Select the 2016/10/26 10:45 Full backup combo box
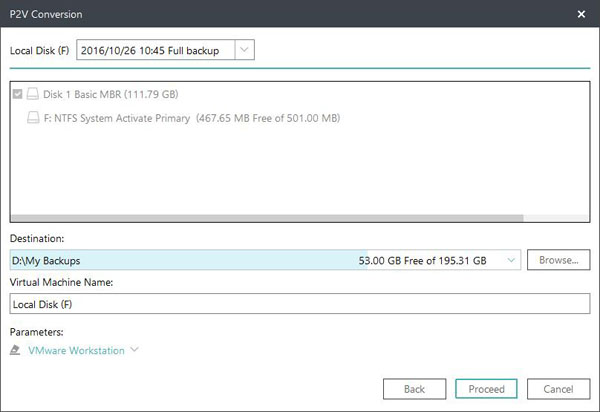The image size is (600, 412). pyautogui.click(x=165, y=50)
